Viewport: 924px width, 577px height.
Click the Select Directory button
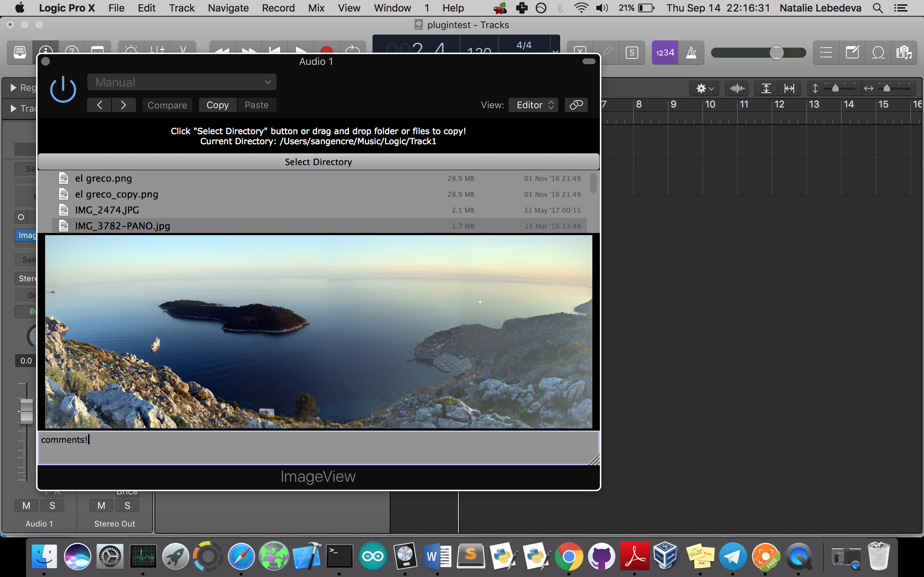pyautogui.click(x=318, y=162)
